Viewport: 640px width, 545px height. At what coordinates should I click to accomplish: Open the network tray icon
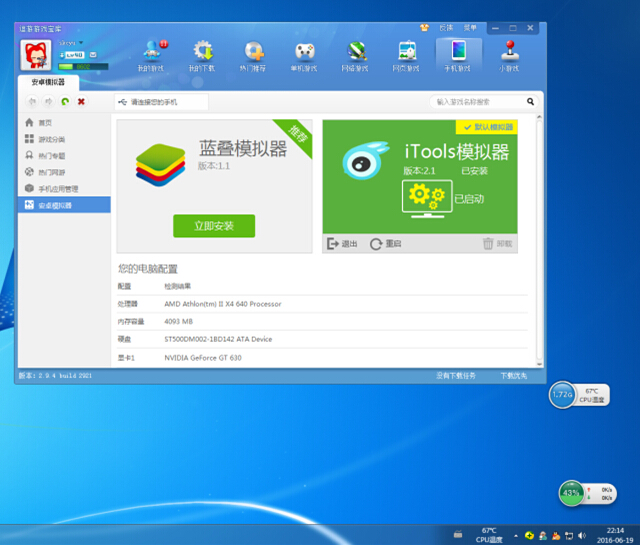pyautogui.click(x=569, y=536)
